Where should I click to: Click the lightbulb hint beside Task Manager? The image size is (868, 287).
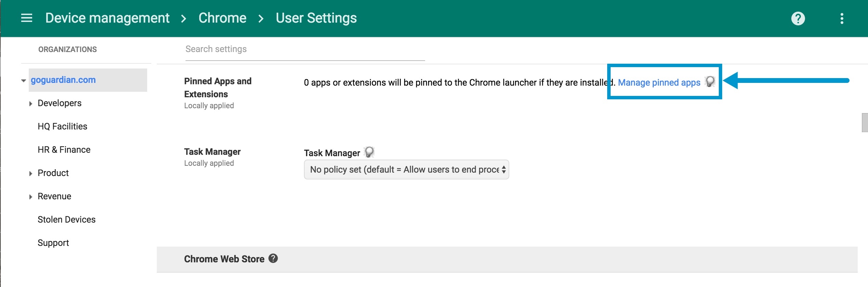[369, 152]
